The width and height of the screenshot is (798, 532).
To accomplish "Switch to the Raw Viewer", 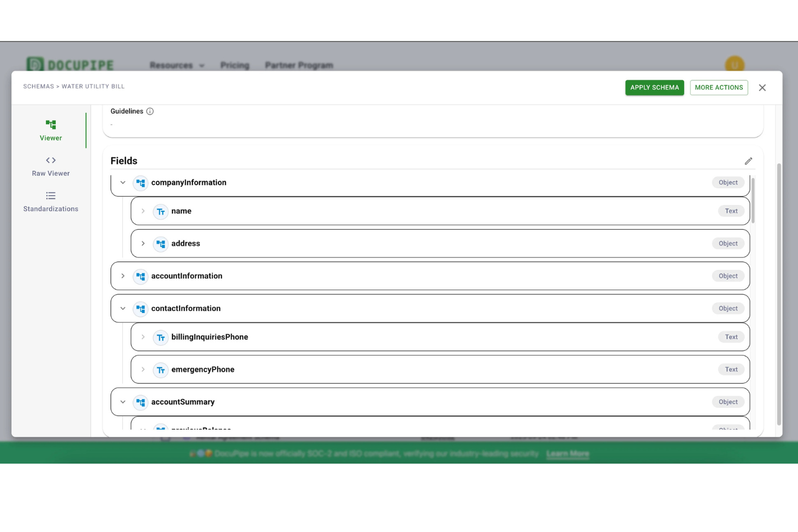I will point(51,165).
